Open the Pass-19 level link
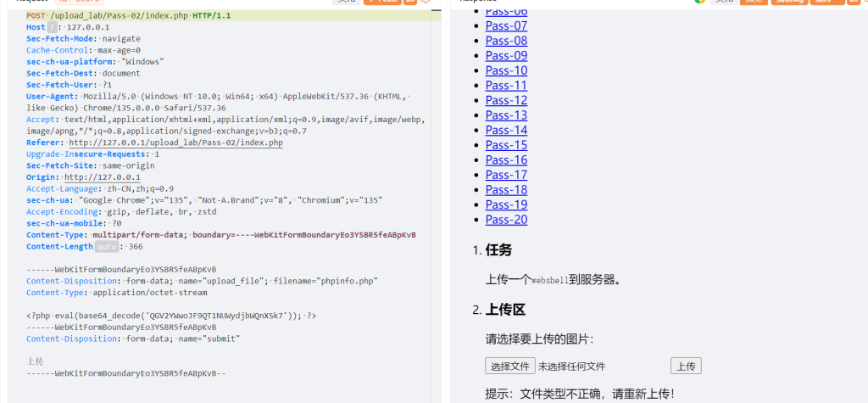 507,205
